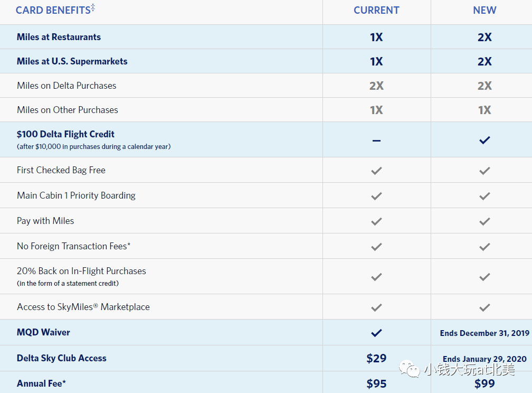The height and width of the screenshot is (393, 532).
Task: Click current 1X value for Other Purchases
Action: click(376, 110)
